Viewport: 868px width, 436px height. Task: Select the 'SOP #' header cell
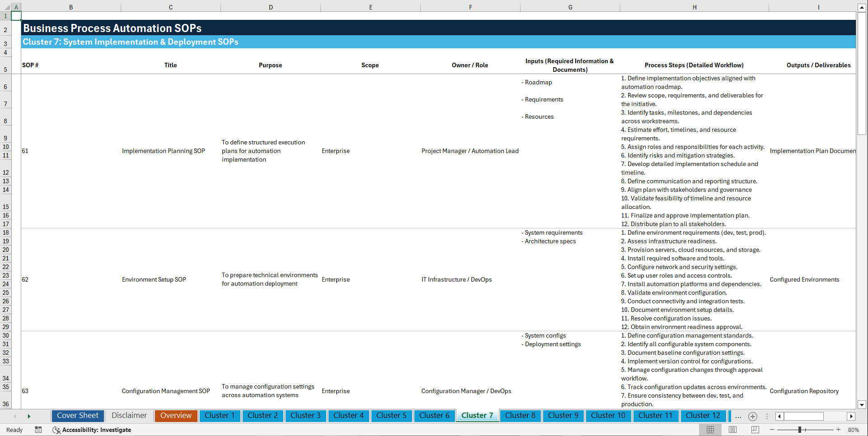pyautogui.click(x=70, y=65)
